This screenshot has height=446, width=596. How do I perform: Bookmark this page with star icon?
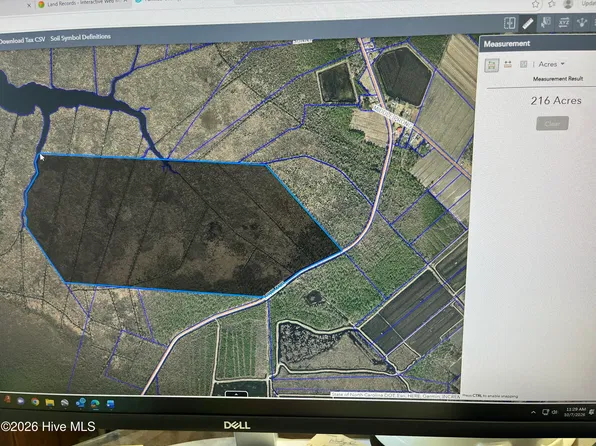click(x=536, y=4)
